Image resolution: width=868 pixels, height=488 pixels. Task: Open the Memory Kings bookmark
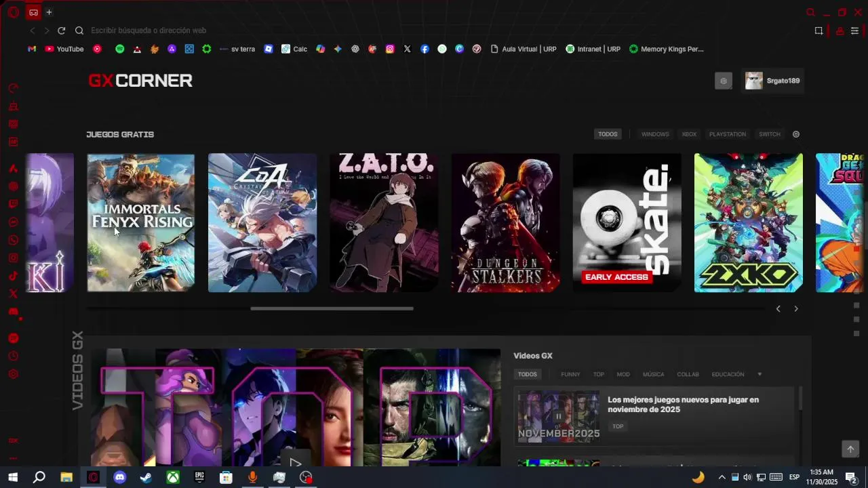pos(667,49)
